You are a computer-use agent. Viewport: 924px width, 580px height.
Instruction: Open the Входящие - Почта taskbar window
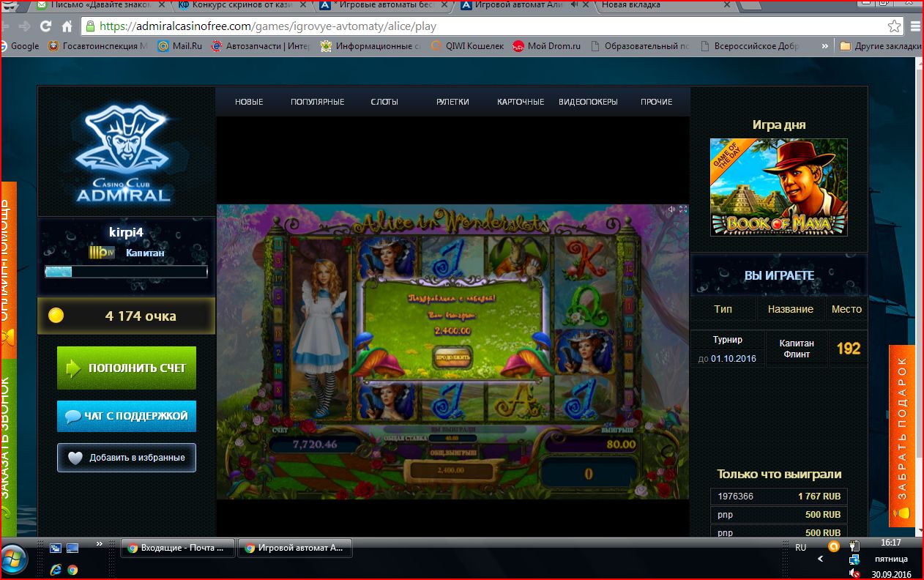(x=177, y=548)
